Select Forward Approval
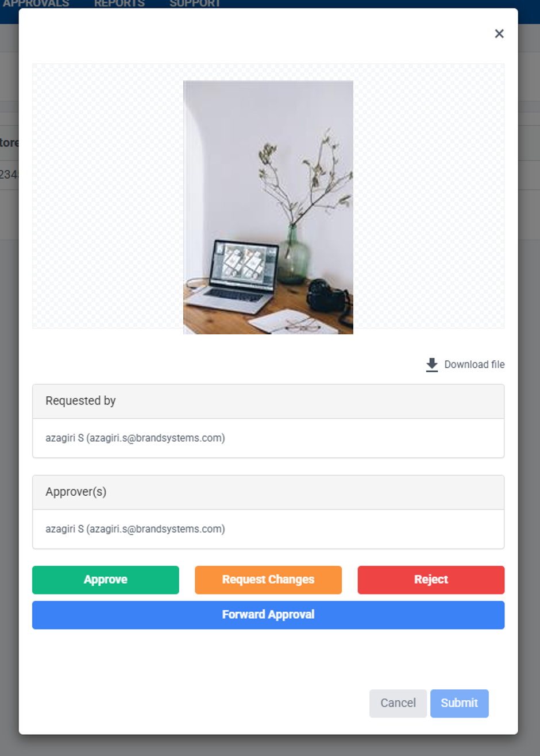This screenshot has height=756, width=540. (x=268, y=615)
